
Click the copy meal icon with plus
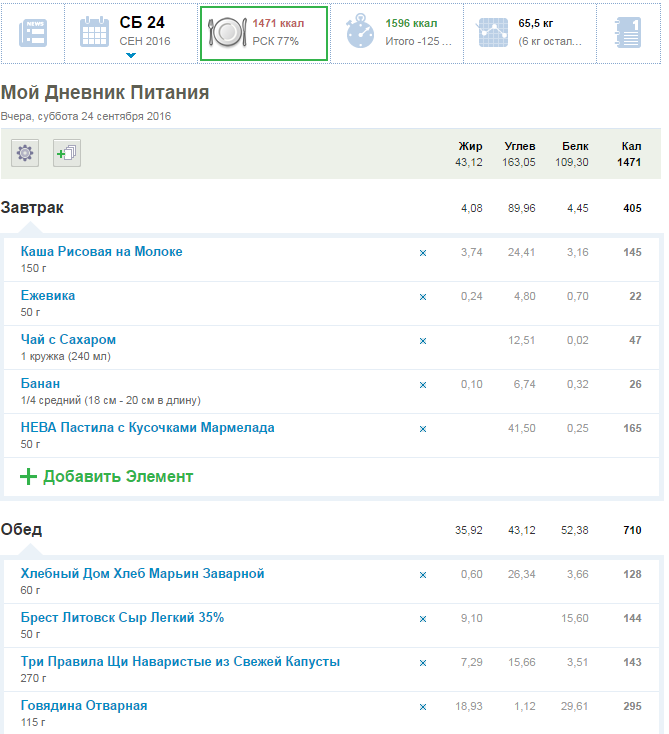(67, 153)
